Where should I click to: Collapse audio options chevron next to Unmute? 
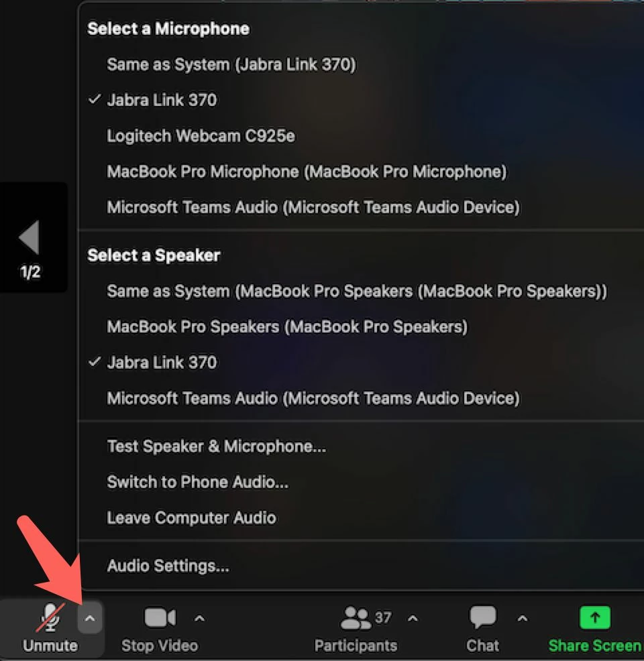tap(90, 618)
